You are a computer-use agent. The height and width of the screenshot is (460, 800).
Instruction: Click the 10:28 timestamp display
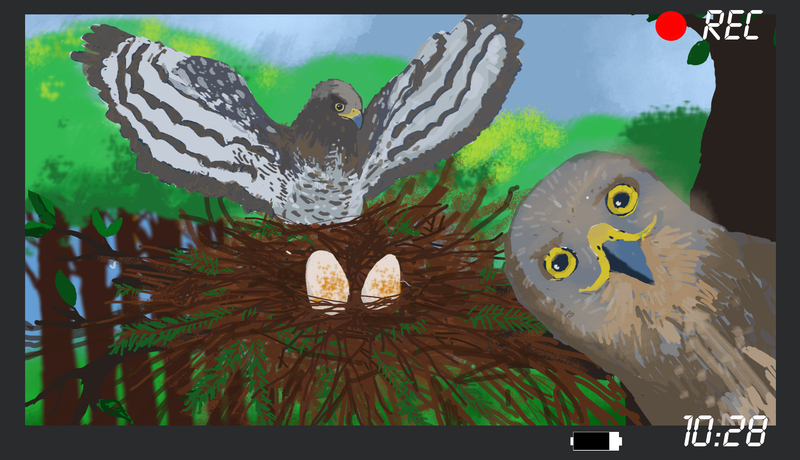point(725,432)
